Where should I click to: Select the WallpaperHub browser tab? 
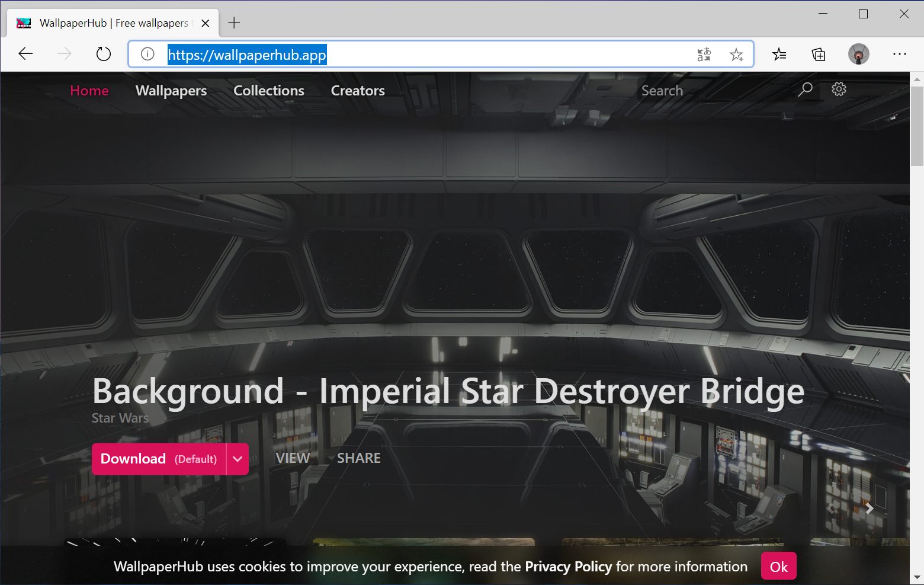(x=113, y=23)
